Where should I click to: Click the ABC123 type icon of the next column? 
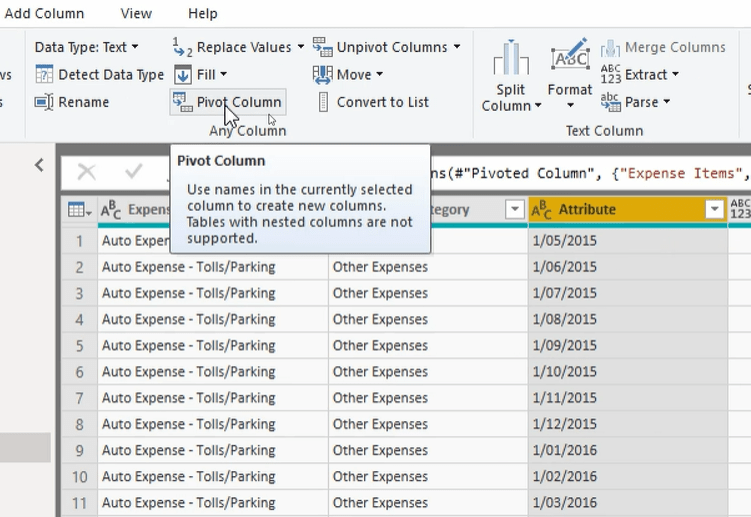tap(740, 209)
